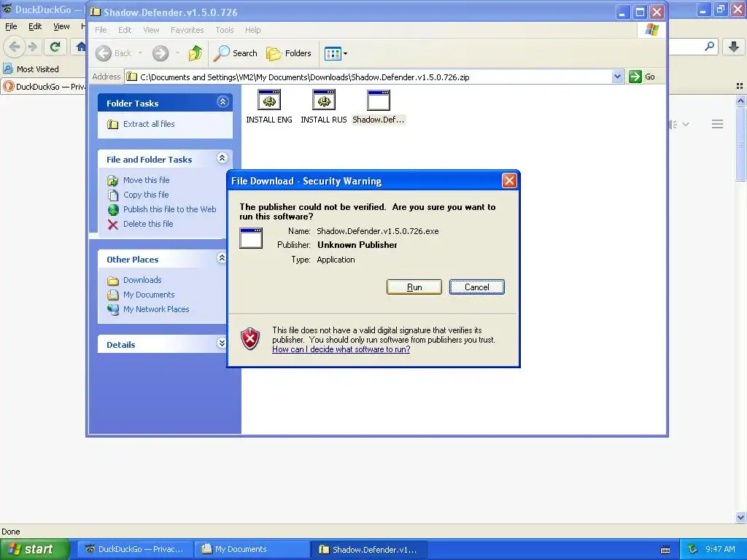Click the Forward arrow in Explorer toolbar

click(x=160, y=53)
